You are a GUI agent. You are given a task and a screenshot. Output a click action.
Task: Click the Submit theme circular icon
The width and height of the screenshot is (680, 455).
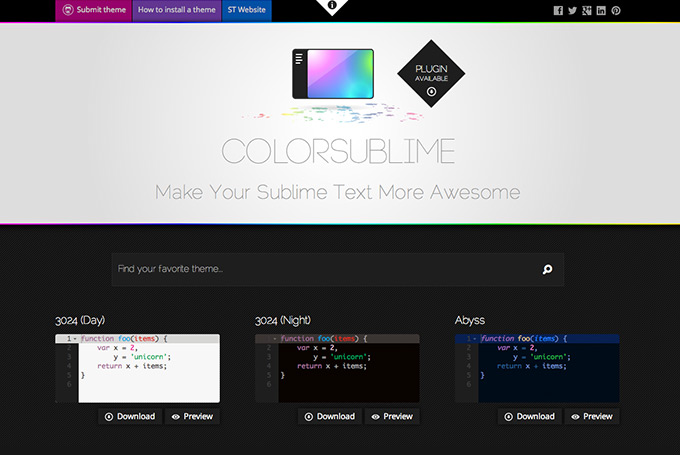[x=68, y=10]
